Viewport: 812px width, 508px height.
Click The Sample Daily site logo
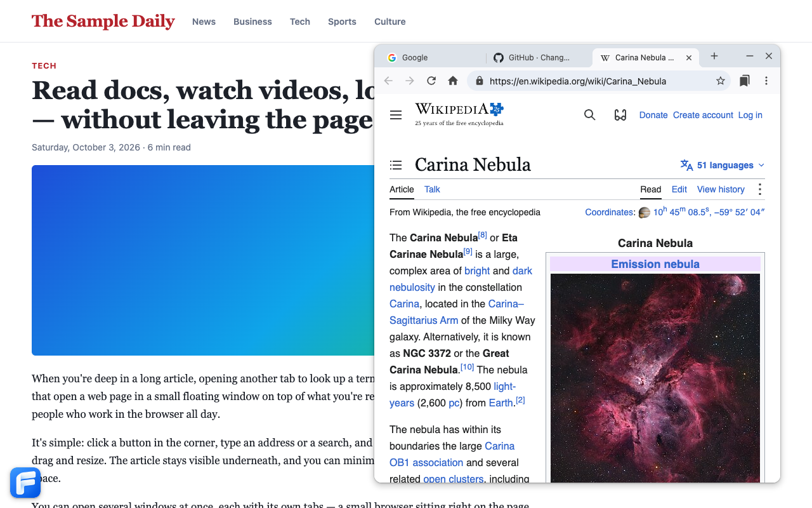click(x=103, y=21)
